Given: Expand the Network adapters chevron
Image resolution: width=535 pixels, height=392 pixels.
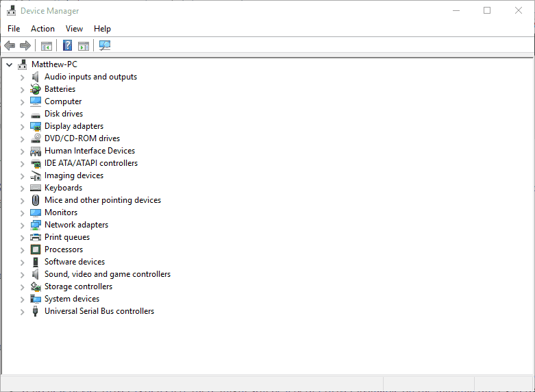Looking at the screenshot, I should 22,225.
